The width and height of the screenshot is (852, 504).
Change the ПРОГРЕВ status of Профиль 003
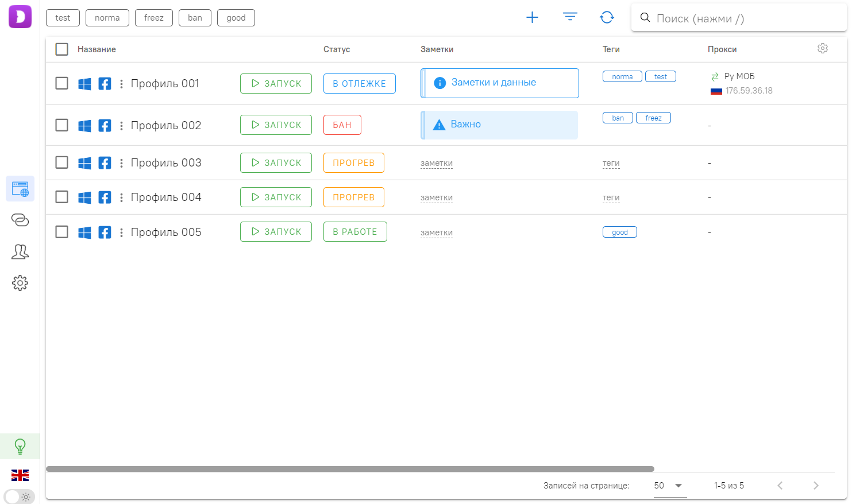354,162
